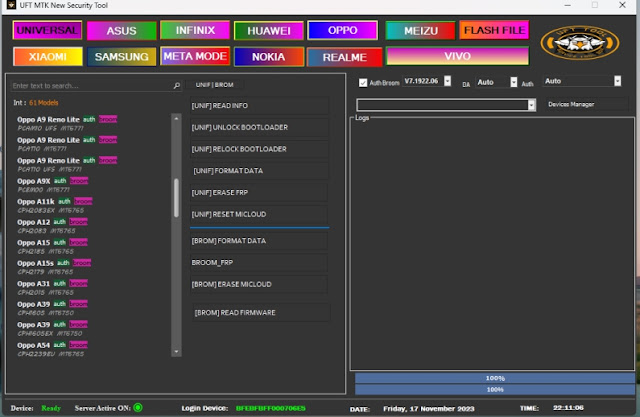This screenshot has width=640, height=417.
Task: Open the V7.1922.06 version dropdown
Action: 447,81
